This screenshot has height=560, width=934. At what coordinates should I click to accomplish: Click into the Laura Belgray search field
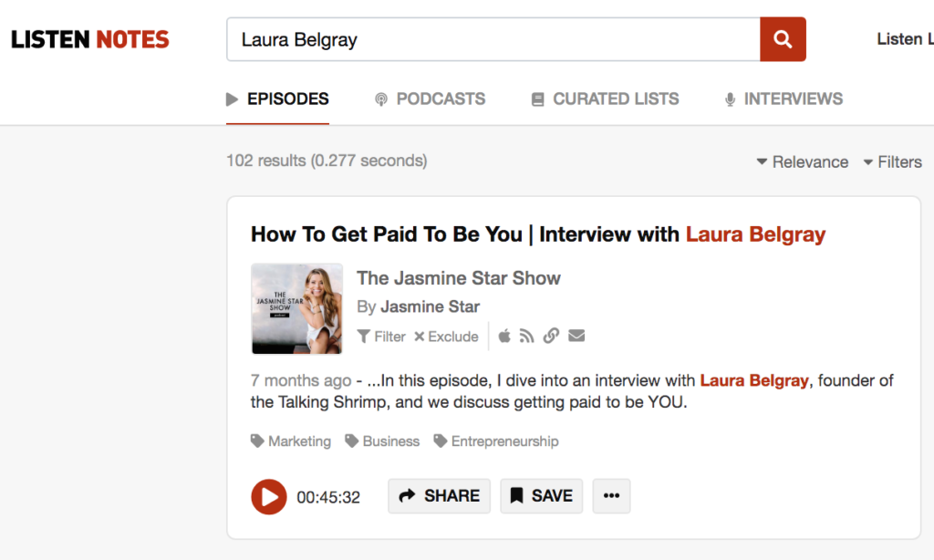[493, 39]
